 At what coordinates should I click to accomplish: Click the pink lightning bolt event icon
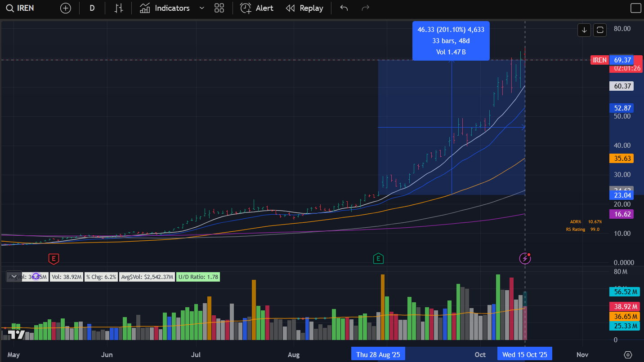pyautogui.click(x=525, y=258)
